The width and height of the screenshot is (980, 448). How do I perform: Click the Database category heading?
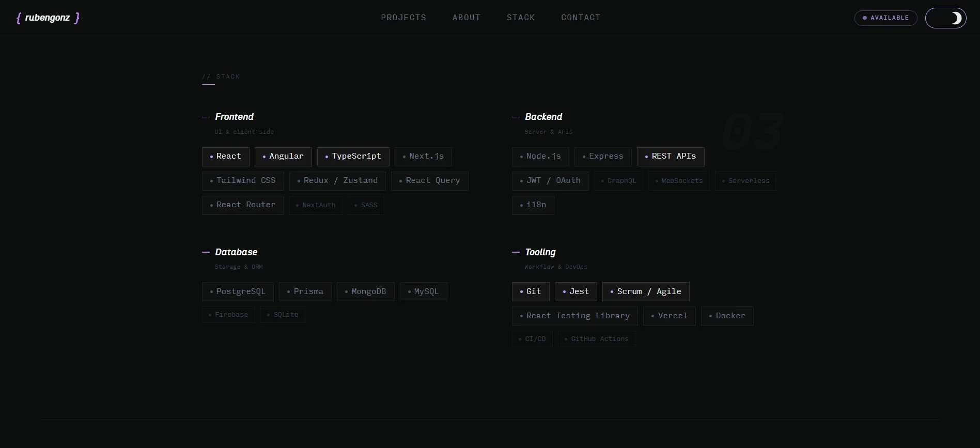[236, 252]
